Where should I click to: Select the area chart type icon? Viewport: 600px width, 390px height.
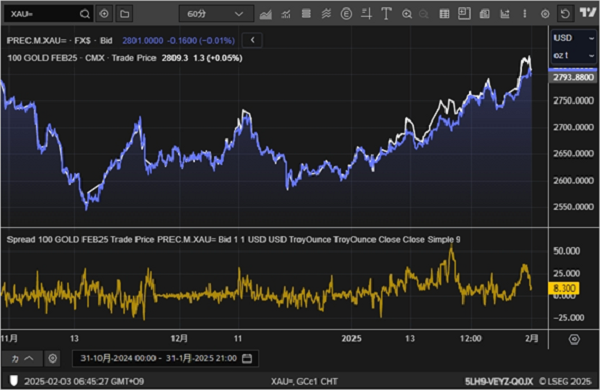coord(266,14)
